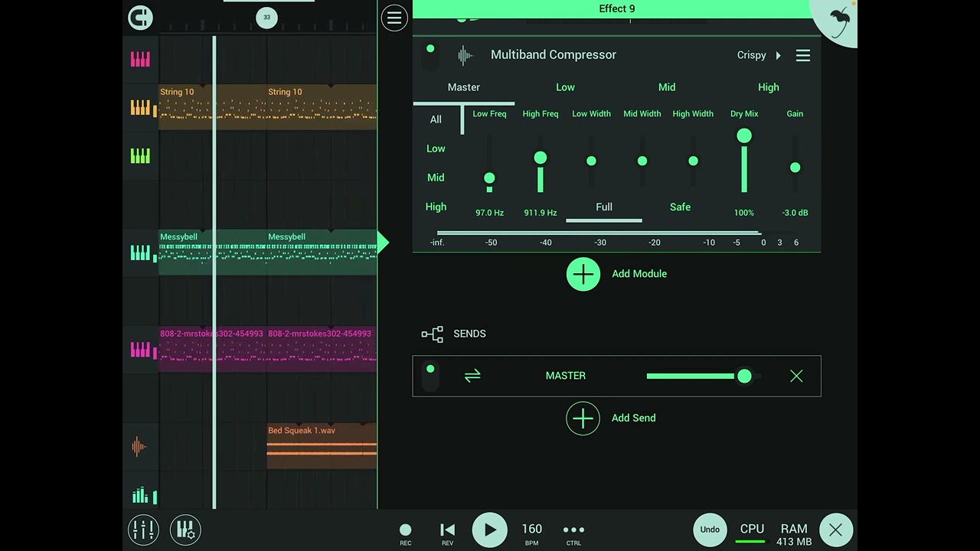Click the 160 BPM tempo value

pos(531,533)
